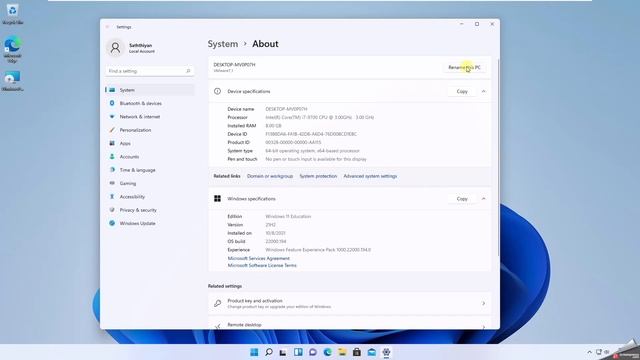This screenshot has height=360, width=640.
Task: Click the key icon of Product key and activation
Action: pos(218,303)
